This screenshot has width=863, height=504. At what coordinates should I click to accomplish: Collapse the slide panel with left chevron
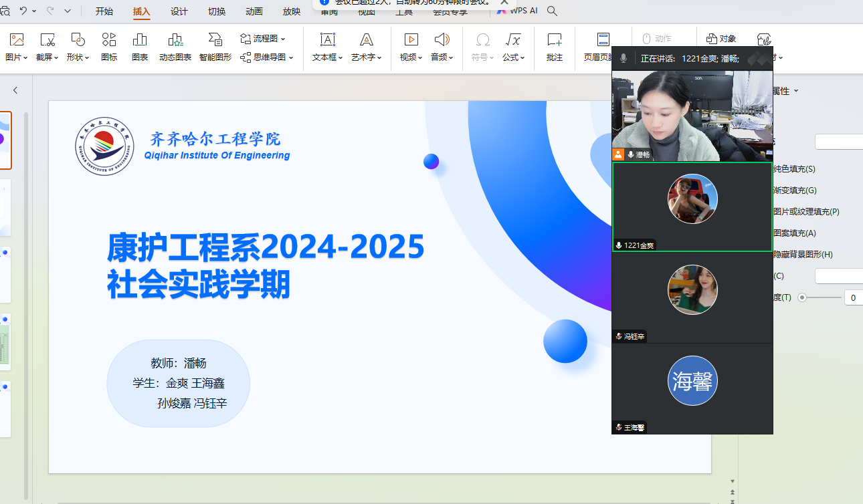(x=15, y=90)
